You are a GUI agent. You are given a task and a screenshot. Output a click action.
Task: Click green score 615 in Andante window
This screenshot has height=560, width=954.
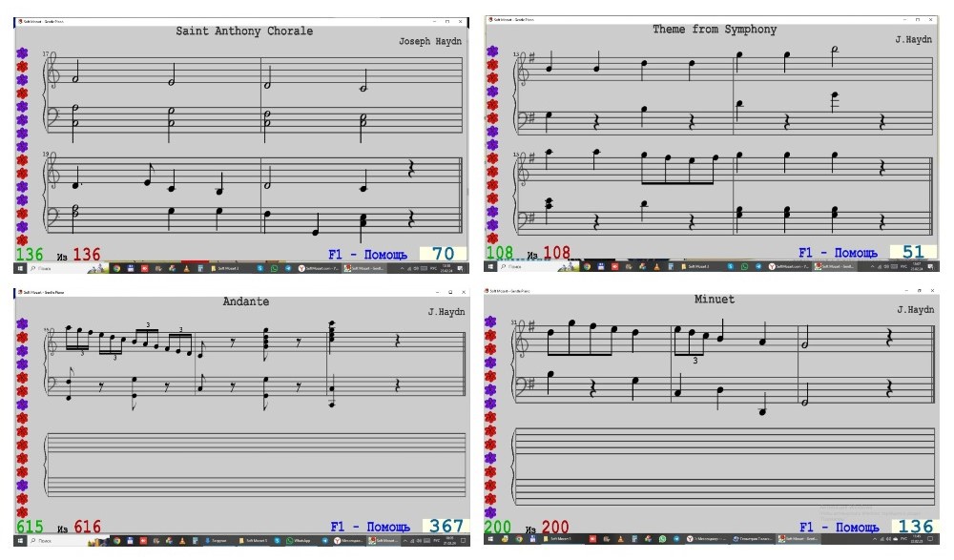point(30,527)
